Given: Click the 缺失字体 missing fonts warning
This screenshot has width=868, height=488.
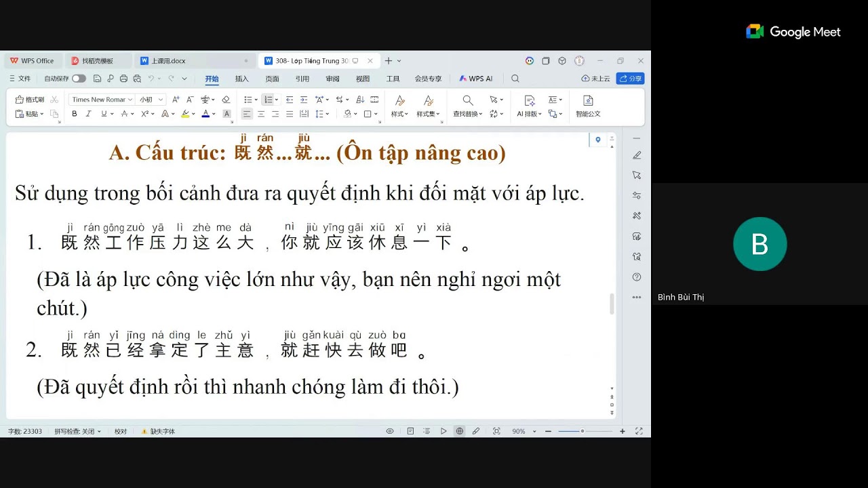Looking at the screenshot, I should (158, 431).
